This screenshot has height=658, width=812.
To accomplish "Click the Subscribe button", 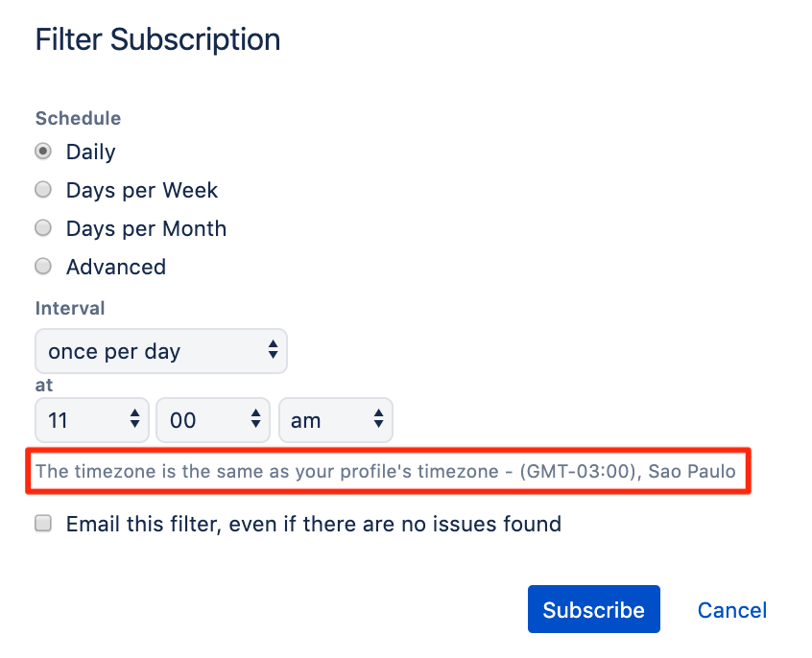I will point(594,609).
